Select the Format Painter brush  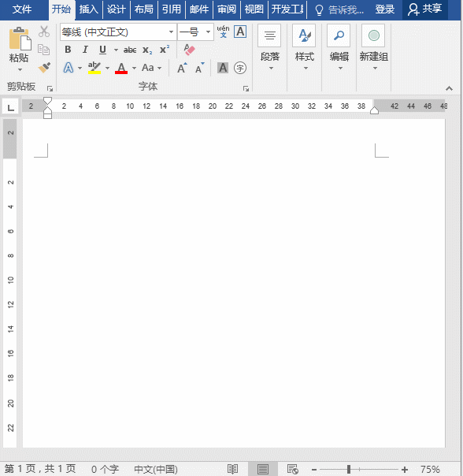[x=44, y=68]
